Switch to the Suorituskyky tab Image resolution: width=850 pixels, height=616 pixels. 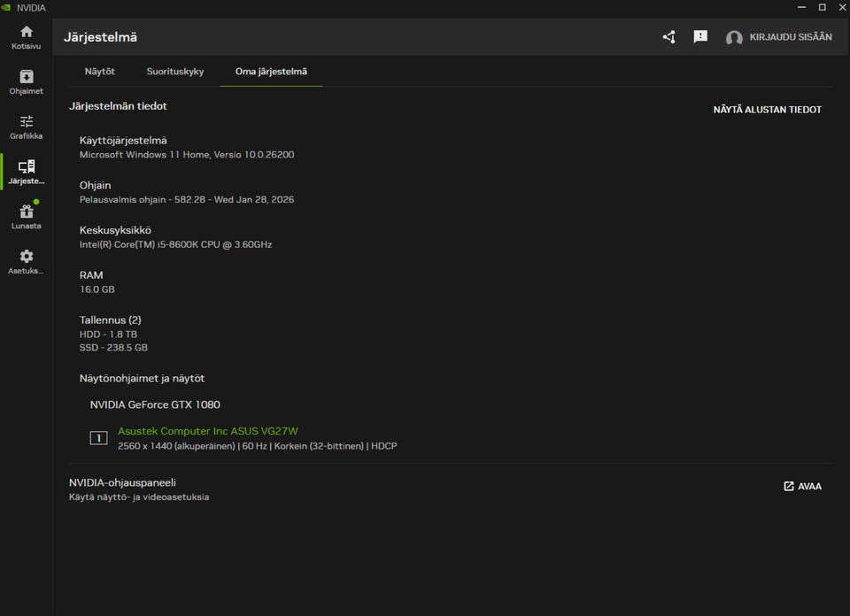(175, 72)
